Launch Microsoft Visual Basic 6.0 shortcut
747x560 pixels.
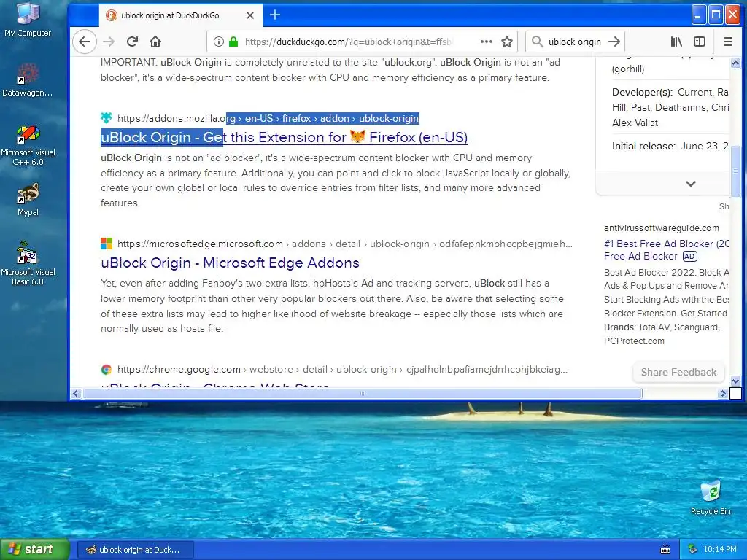[x=28, y=264]
